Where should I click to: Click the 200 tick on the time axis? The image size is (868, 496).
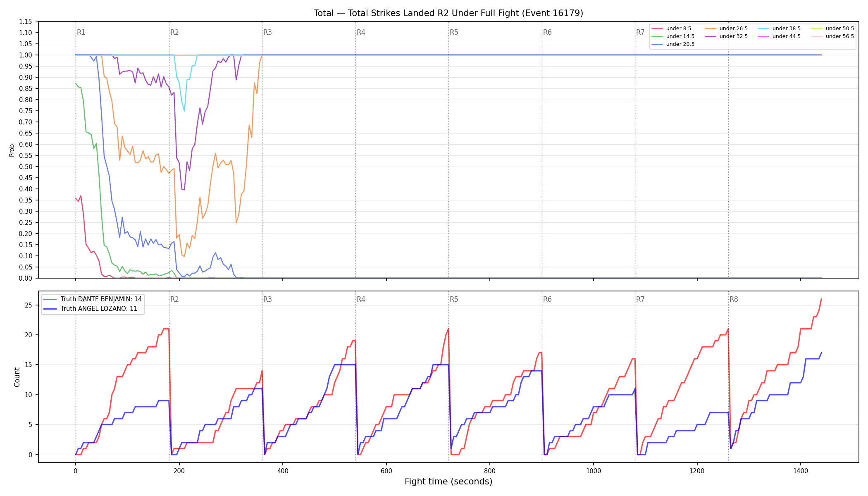[x=179, y=470]
